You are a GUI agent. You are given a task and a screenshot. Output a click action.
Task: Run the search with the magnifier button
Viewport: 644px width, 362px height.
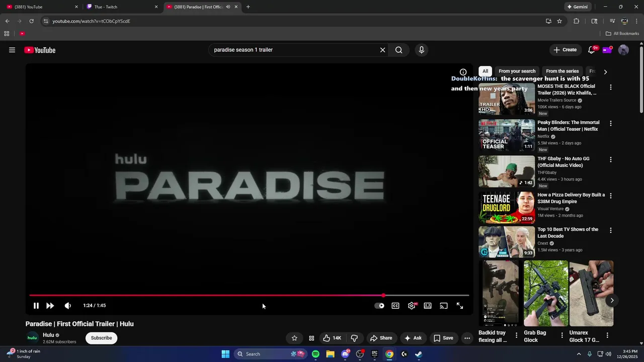tap(398, 50)
